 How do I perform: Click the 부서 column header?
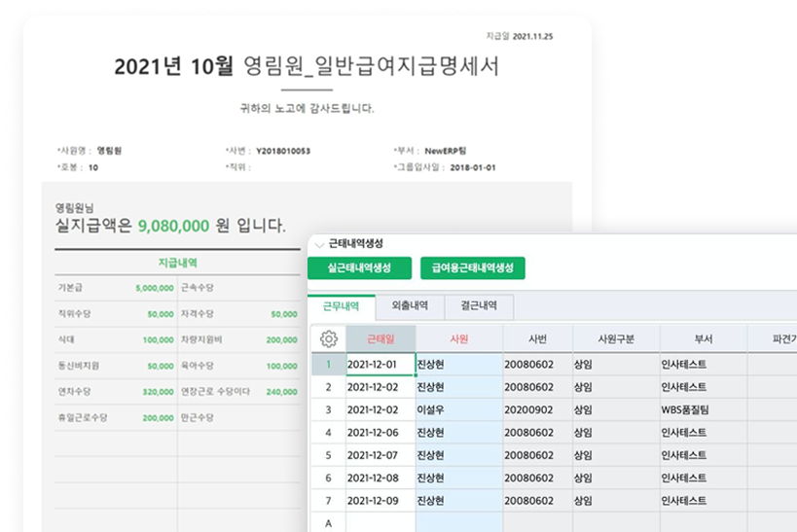703,338
